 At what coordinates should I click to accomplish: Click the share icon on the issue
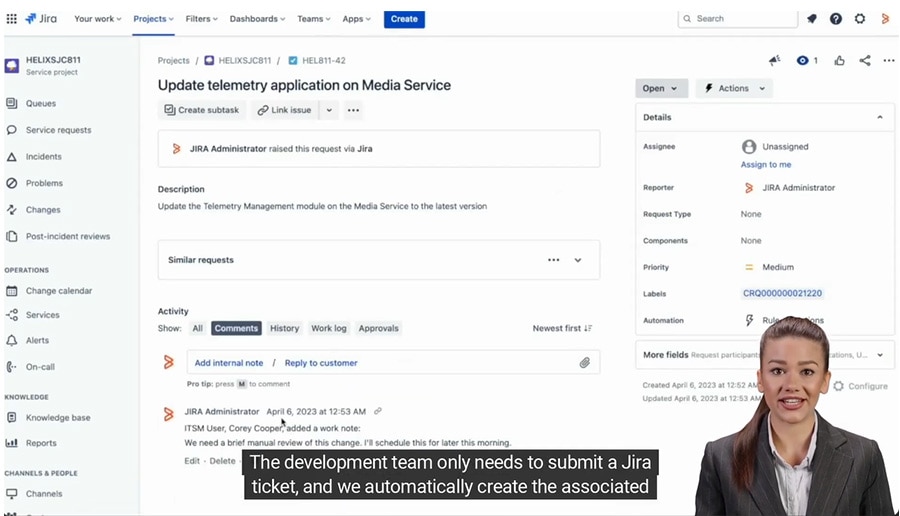coord(865,61)
